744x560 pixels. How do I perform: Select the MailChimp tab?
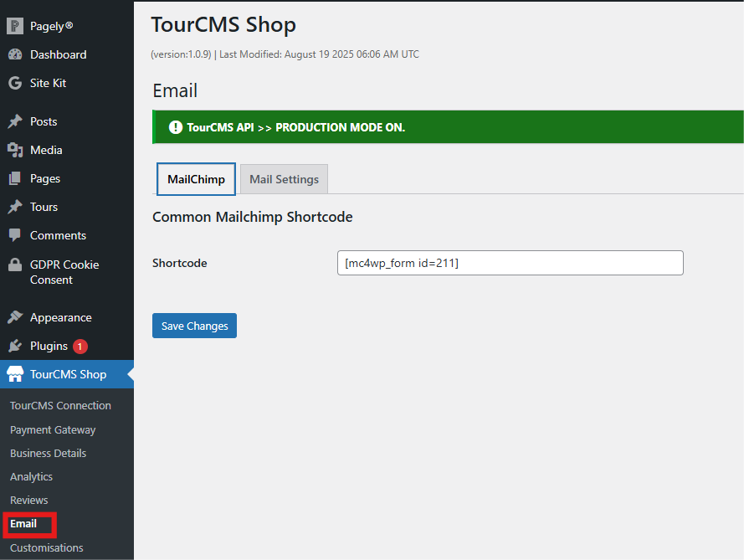196,179
